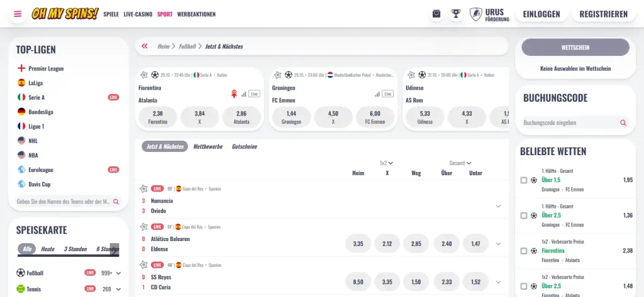The height and width of the screenshot is (297, 644).
Task: Click Live badge on Fiorentina card
Action: pyautogui.click(x=254, y=94)
